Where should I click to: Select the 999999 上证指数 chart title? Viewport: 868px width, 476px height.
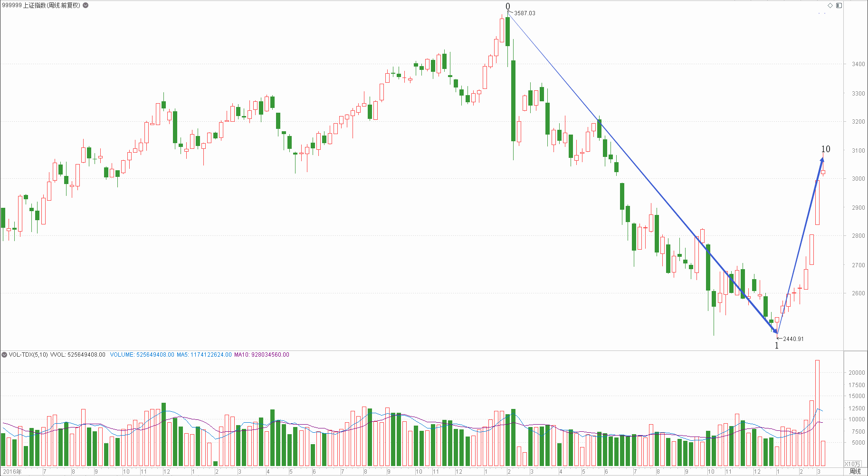[x=41, y=5]
